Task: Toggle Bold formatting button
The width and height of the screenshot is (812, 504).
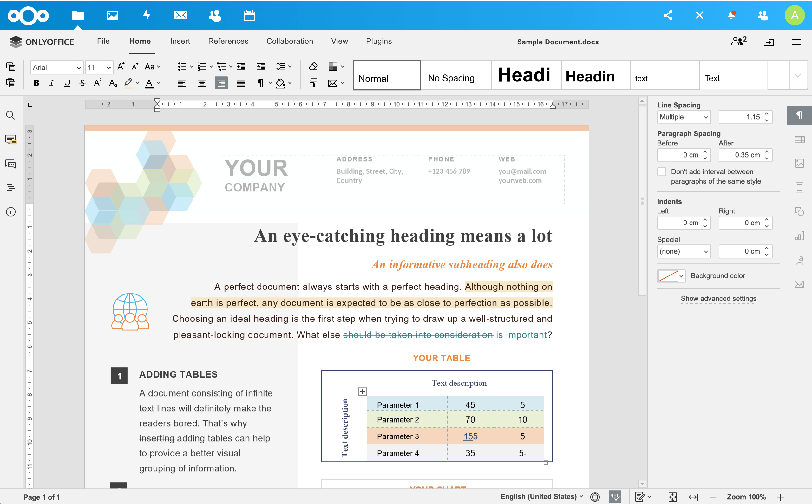Action: (36, 83)
